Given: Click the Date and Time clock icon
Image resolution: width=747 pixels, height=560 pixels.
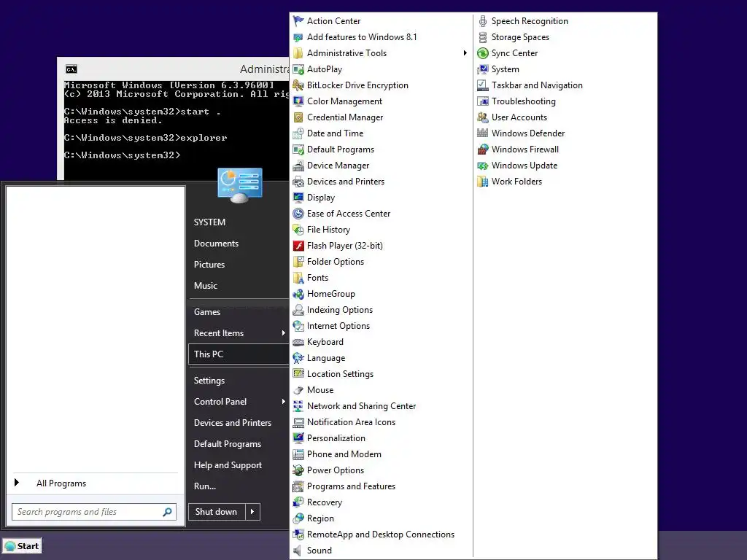Looking at the screenshot, I should [x=298, y=133].
